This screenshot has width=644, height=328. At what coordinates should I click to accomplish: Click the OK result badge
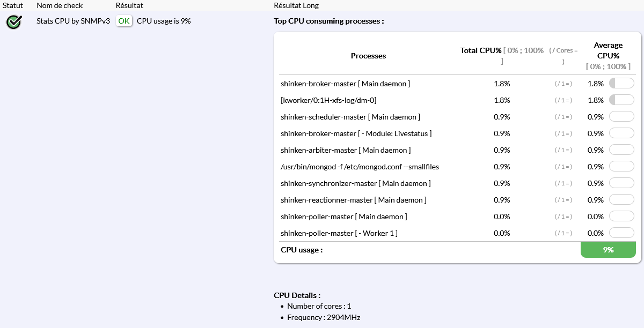tap(124, 21)
